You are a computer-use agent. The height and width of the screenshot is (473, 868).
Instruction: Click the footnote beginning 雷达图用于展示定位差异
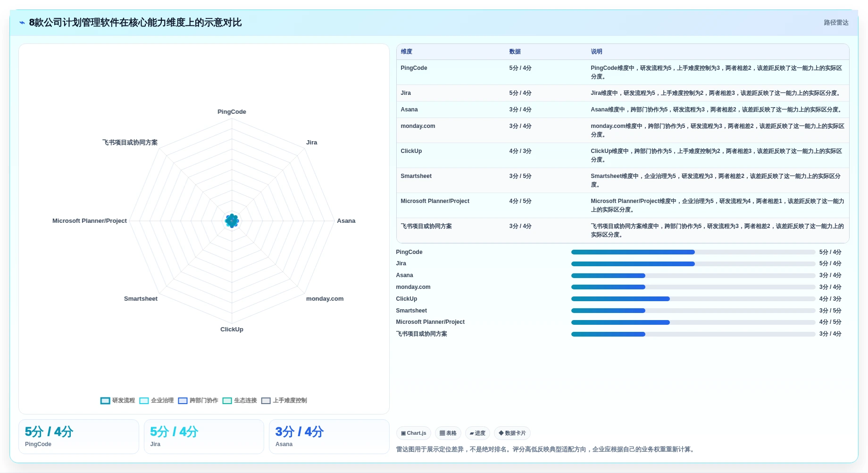coord(546,449)
